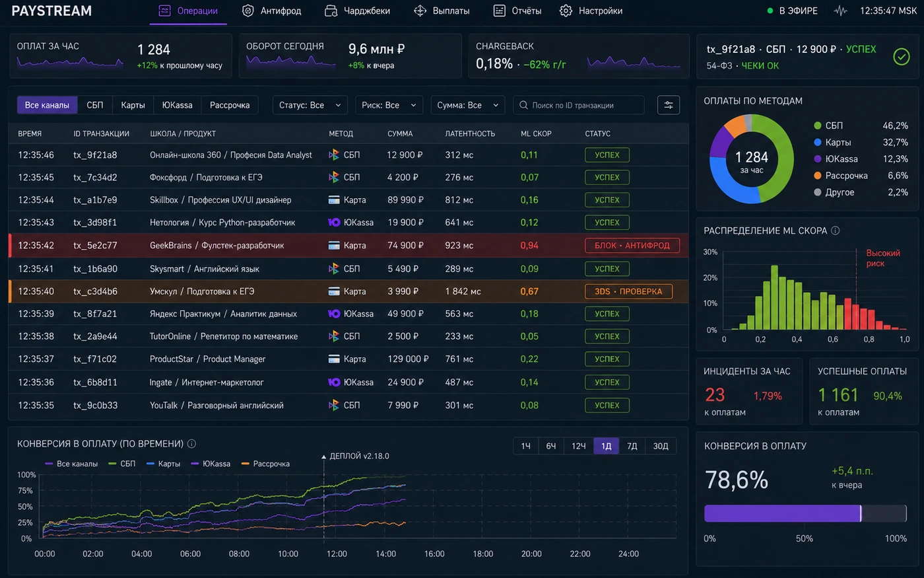The height and width of the screenshot is (578, 924).
Task: Open the Риск: Все dropdown
Action: pos(389,105)
